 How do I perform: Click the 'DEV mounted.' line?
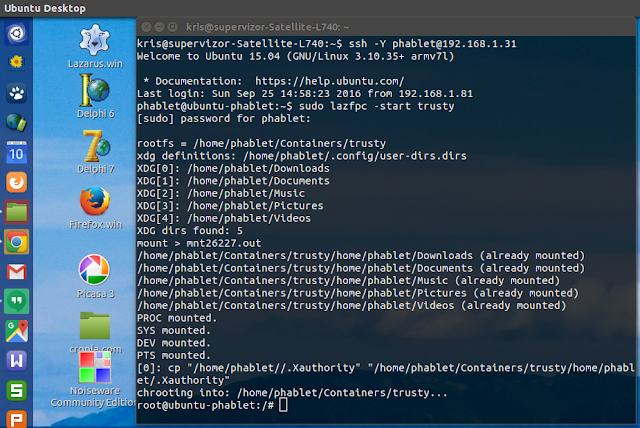(174, 343)
